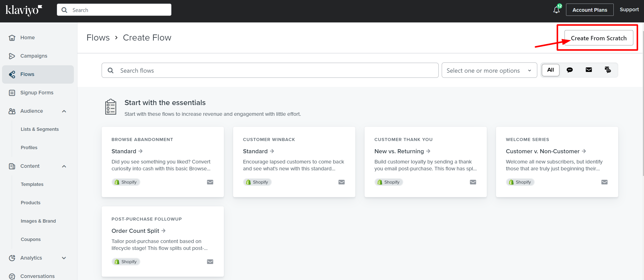Viewport: 644px width, 280px height.
Task: Select the All filter toggle
Action: click(x=551, y=70)
